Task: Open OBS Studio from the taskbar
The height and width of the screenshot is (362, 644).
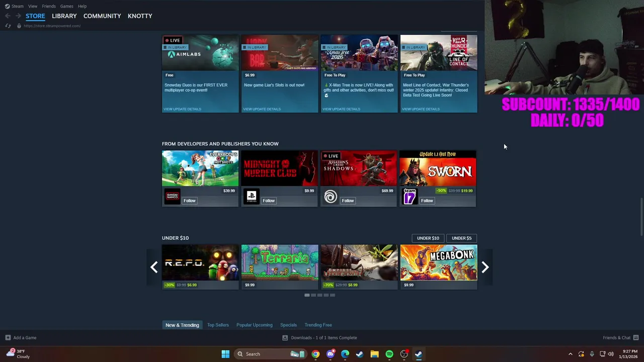Action: click(x=404, y=354)
